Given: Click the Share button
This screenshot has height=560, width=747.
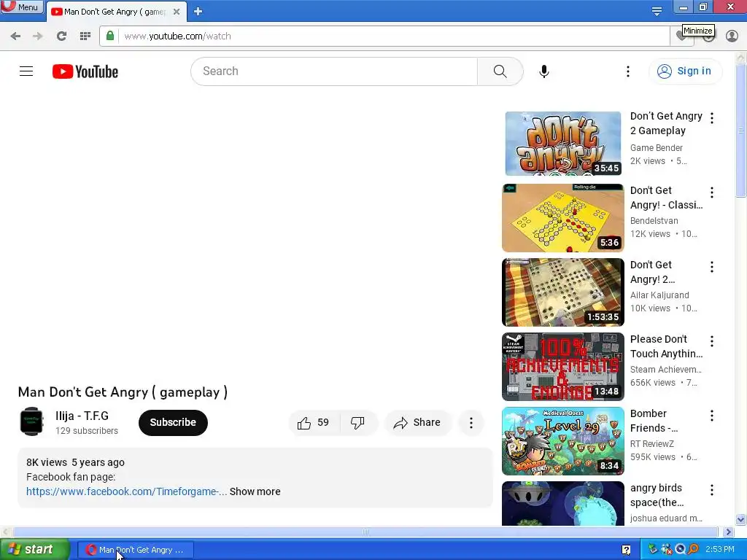Looking at the screenshot, I should pos(417,422).
